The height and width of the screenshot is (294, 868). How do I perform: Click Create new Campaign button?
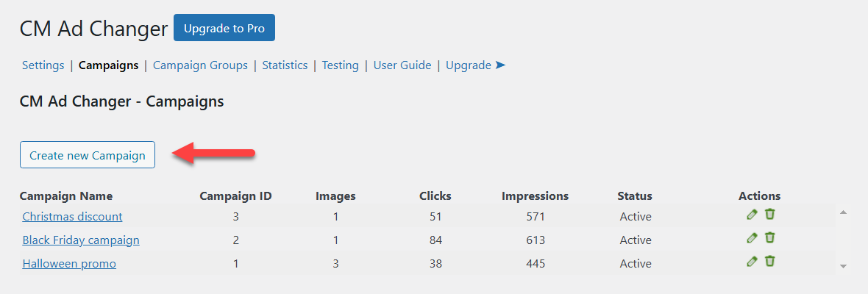(x=88, y=155)
